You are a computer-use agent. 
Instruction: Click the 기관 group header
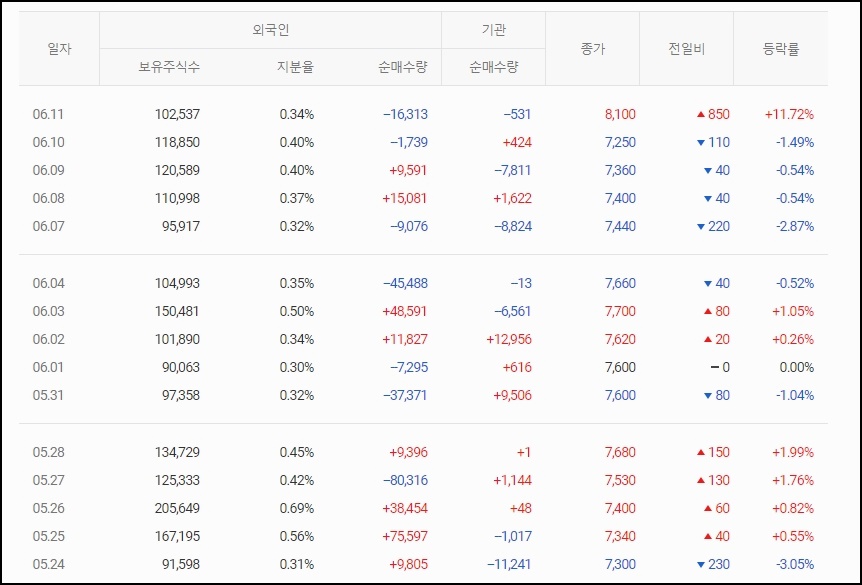click(x=494, y=30)
